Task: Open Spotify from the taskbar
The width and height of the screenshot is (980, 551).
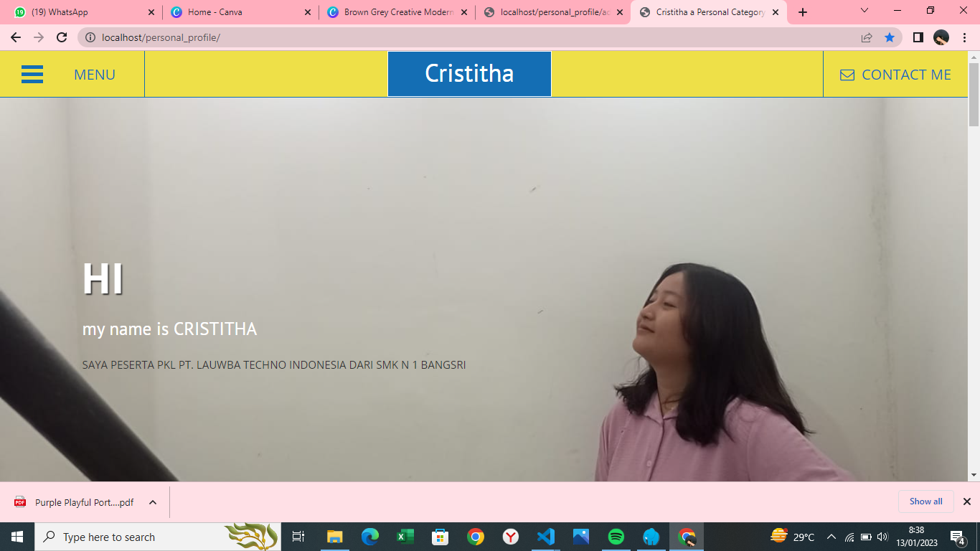Action: click(616, 537)
